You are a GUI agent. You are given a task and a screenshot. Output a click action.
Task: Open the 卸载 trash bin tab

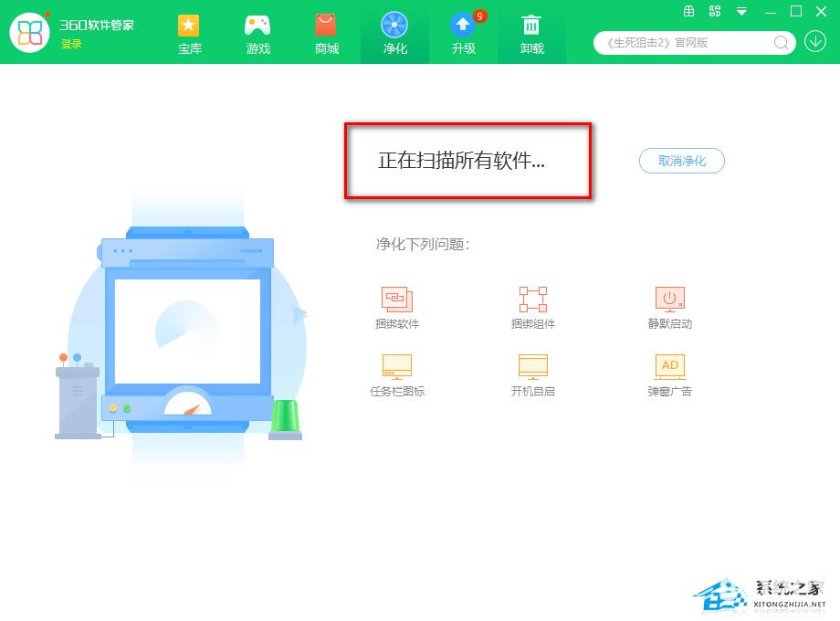(531, 33)
